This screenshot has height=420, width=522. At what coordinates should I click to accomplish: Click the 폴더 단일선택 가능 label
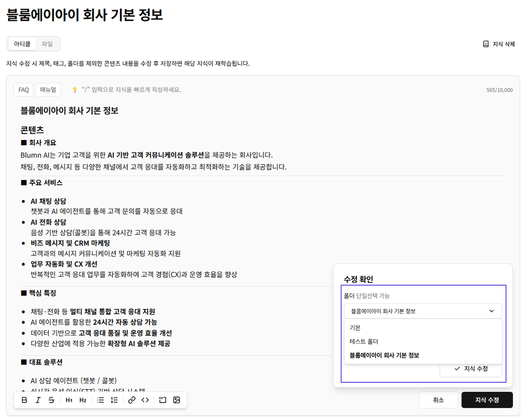click(367, 296)
